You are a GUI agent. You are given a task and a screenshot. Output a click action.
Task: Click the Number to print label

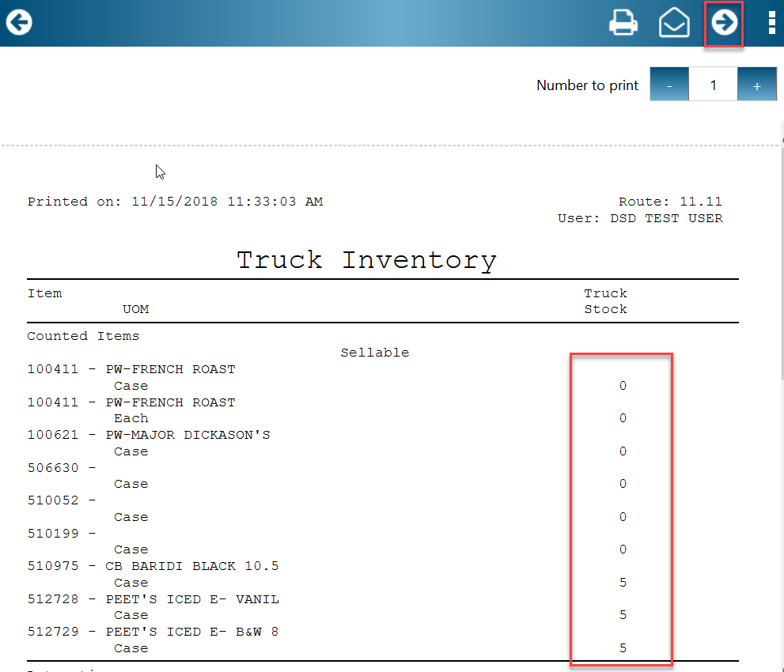pyautogui.click(x=587, y=85)
